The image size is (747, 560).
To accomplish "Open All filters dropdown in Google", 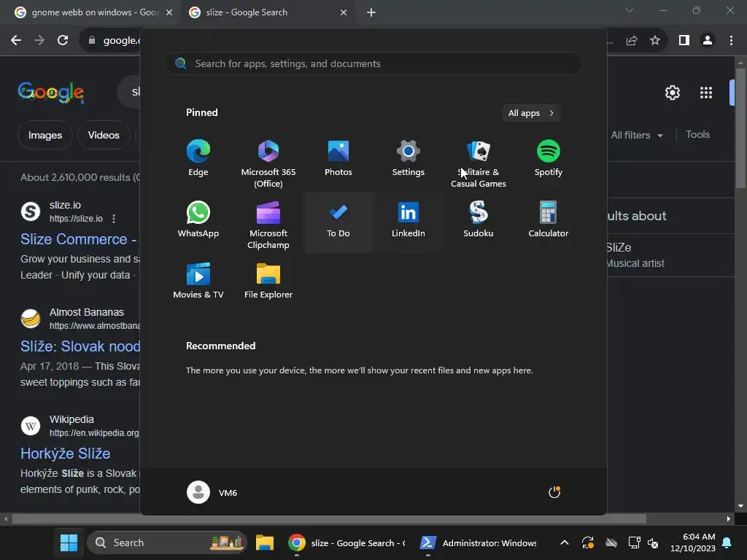I will (636, 135).
